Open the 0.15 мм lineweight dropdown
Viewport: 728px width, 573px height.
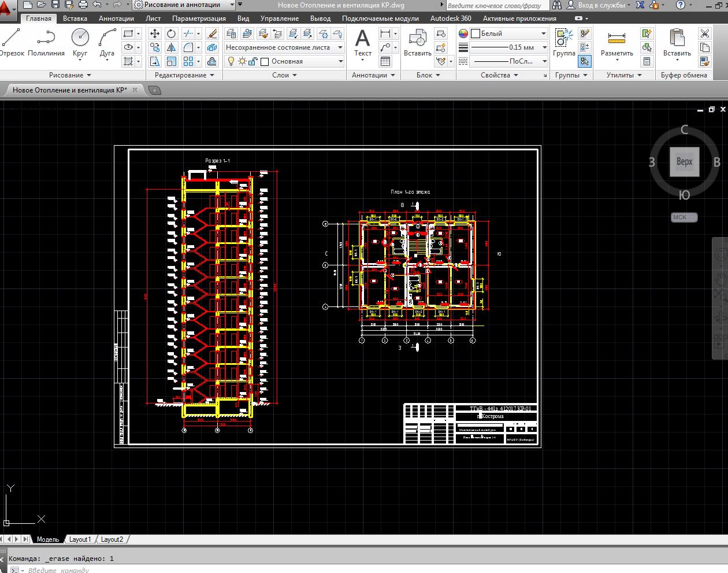[x=508, y=47]
